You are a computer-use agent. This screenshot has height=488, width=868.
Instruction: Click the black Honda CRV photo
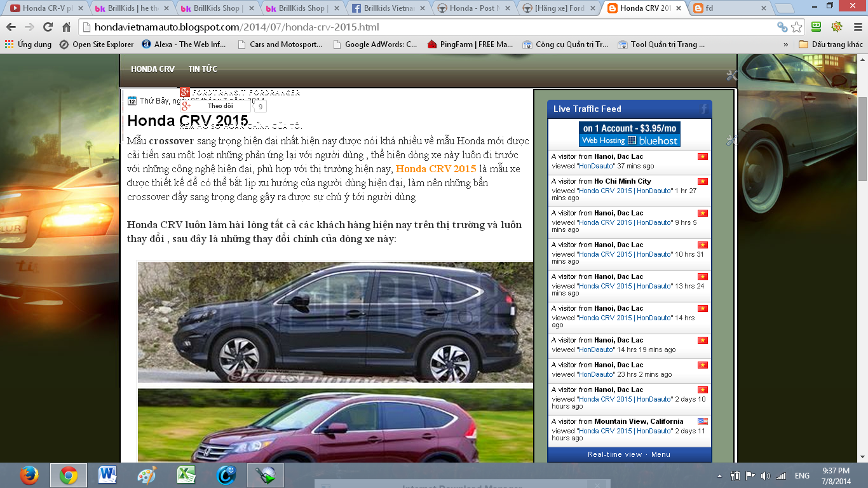click(x=336, y=322)
